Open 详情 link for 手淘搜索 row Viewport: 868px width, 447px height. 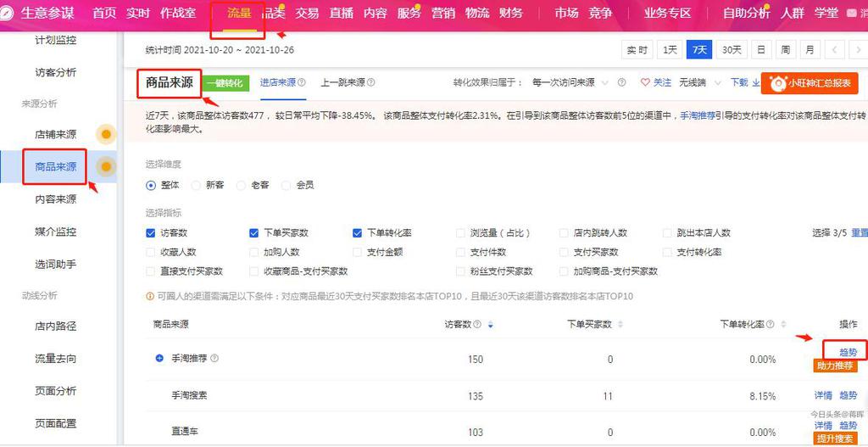click(x=823, y=395)
